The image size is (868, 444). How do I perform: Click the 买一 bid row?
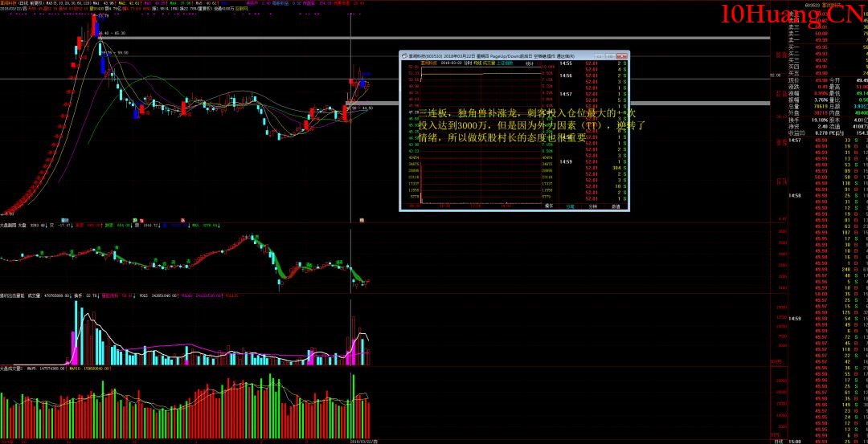click(x=828, y=47)
